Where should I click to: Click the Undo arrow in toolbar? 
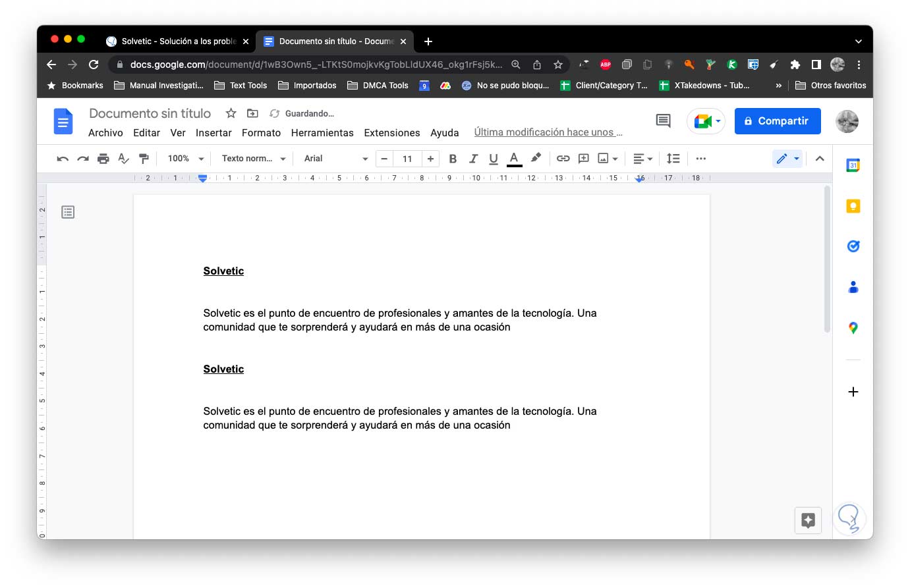(63, 159)
